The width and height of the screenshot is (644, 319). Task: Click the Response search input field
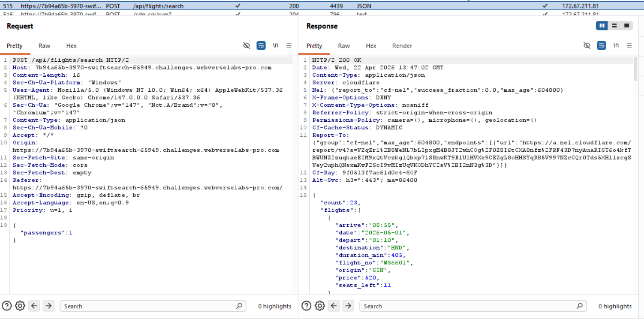tap(467, 306)
